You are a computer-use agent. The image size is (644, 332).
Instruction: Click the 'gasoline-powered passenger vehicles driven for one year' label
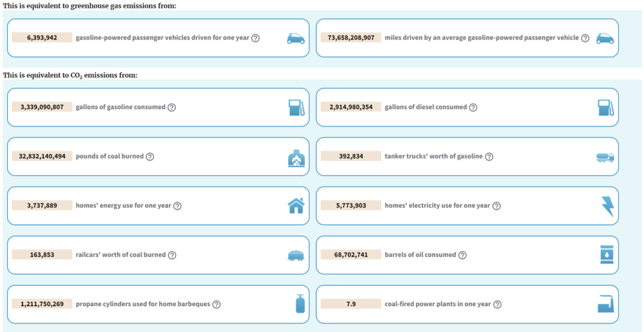click(163, 38)
